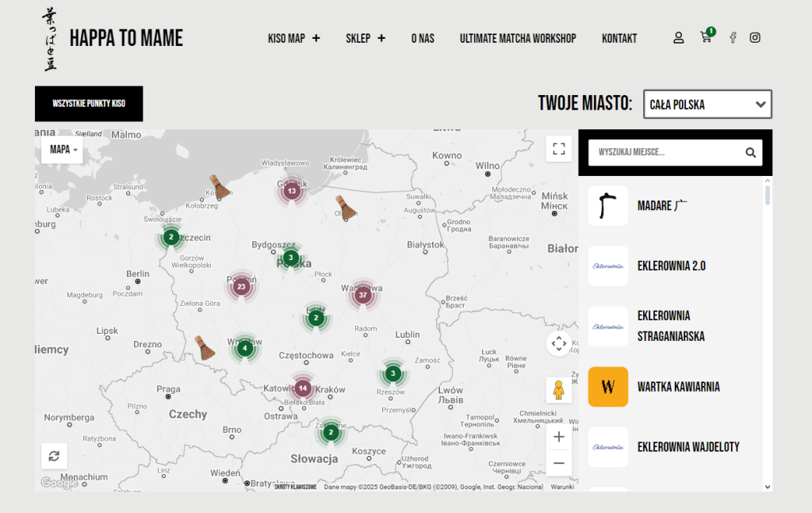Click the Madare logo thumbnail
The image size is (812, 513).
(x=608, y=206)
